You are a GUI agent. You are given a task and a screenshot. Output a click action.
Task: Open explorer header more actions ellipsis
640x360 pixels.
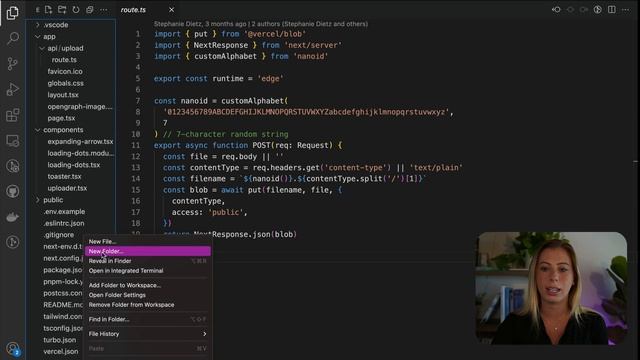[x=104, y=9]
